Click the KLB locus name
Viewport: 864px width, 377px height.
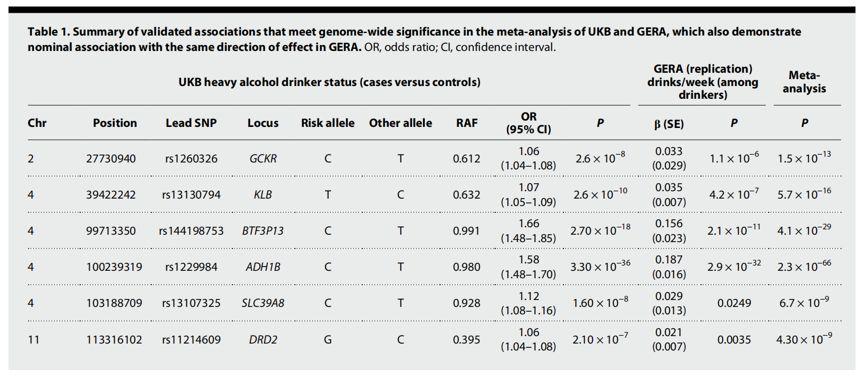pos(262,195)
